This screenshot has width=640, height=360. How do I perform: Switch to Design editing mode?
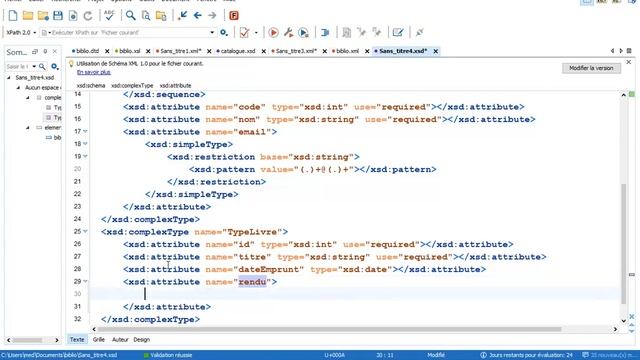pos(141,339)
